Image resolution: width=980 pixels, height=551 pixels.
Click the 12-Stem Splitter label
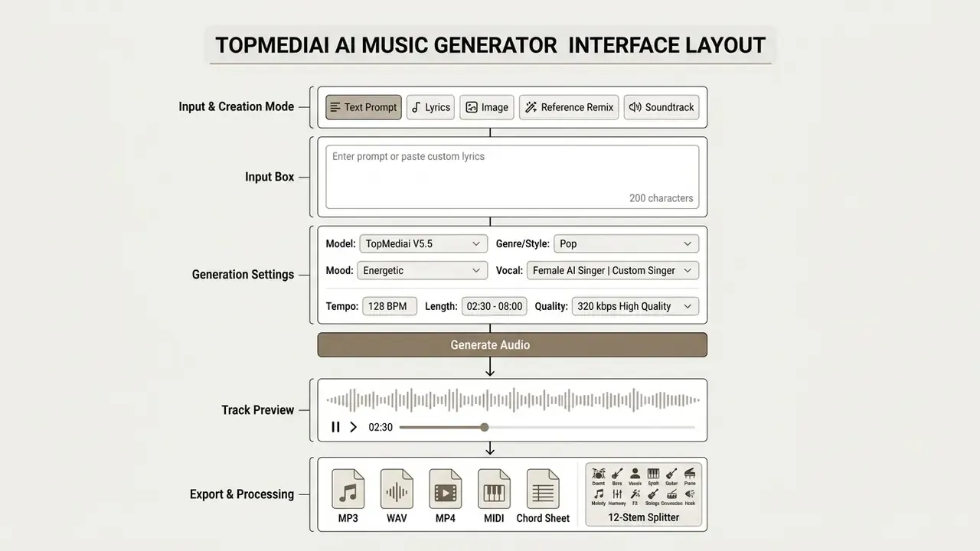643,517
